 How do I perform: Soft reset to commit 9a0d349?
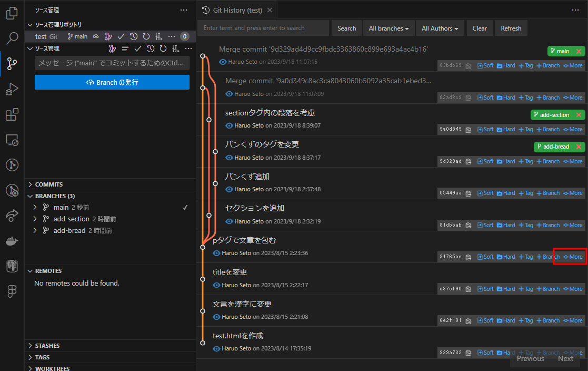(485, 129)
